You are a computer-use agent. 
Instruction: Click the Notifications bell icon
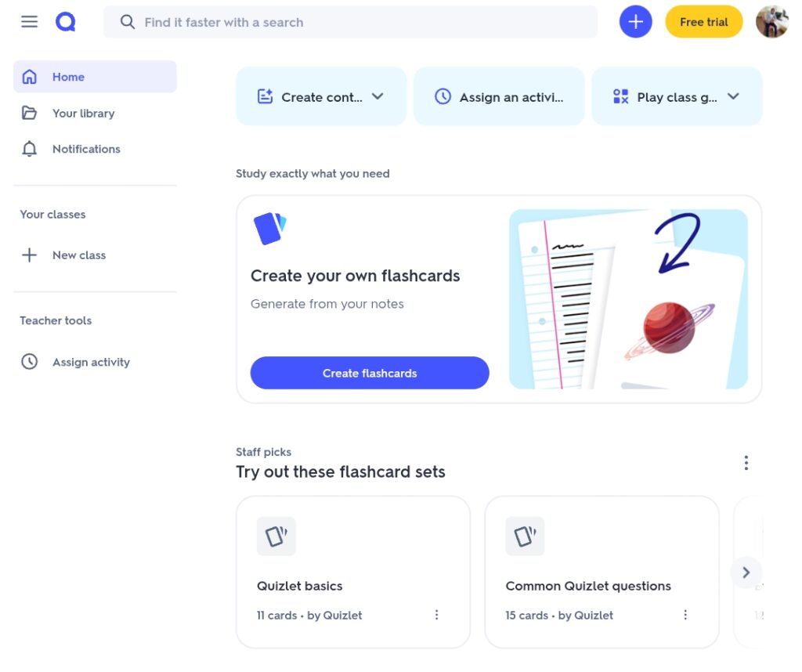click(30, 149)
